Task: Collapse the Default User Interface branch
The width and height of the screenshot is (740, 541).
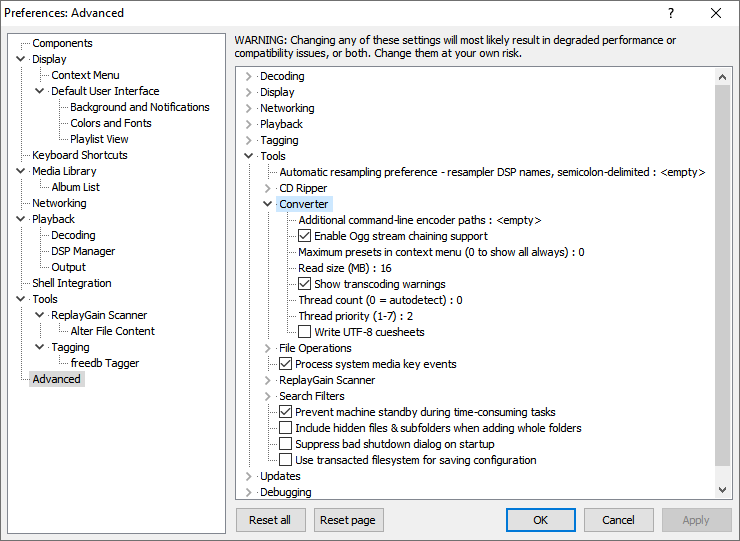Action: (40, 91)
